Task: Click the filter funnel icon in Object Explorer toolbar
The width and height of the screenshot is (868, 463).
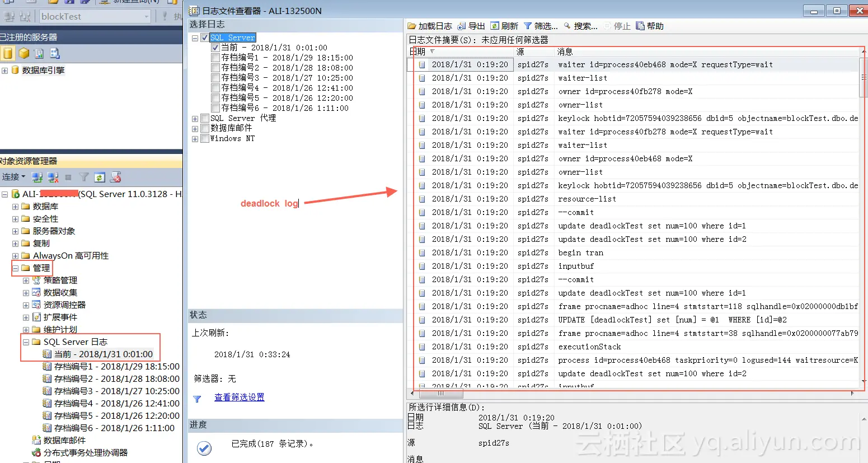Action: (x=84, y=177)
